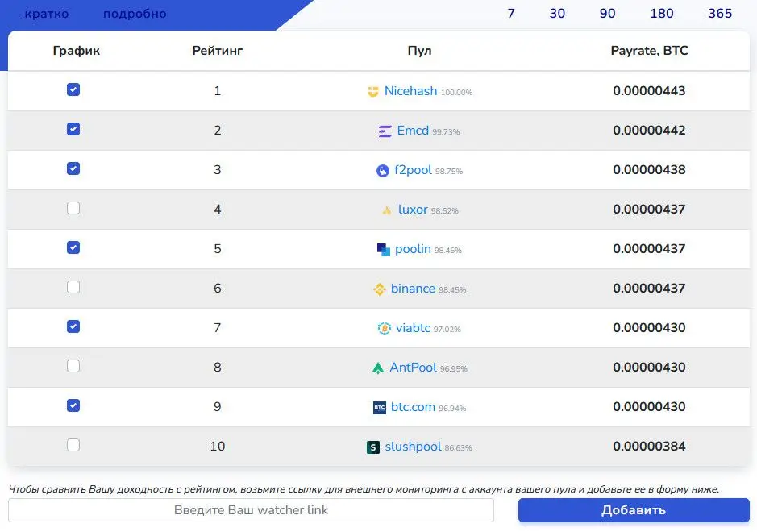Enable the chart checkbox for luxor
Screen dimensions: 757x532
[x=73, y=208]
